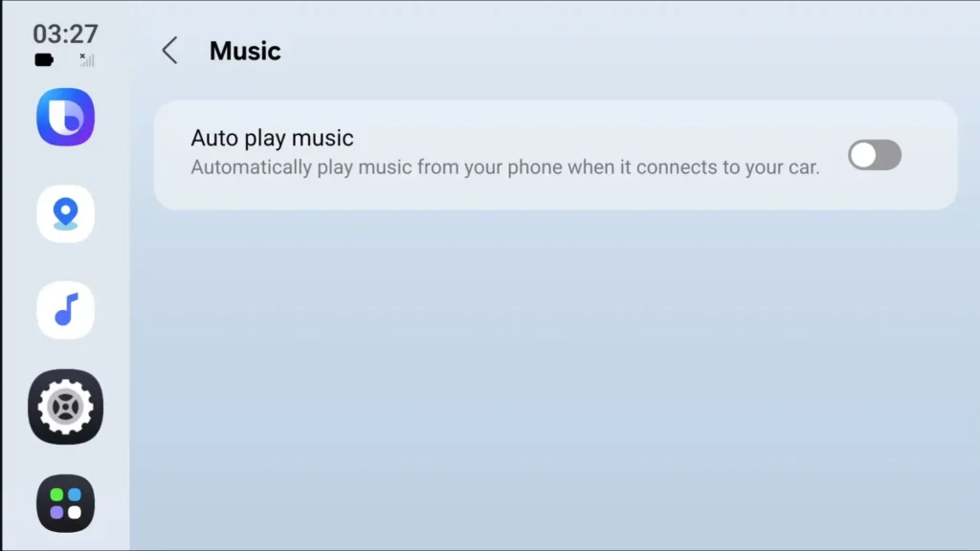This screenshot has height=551, width=980.
Task: Launch the maps location pin app
Action: click(x=66, y=213)
